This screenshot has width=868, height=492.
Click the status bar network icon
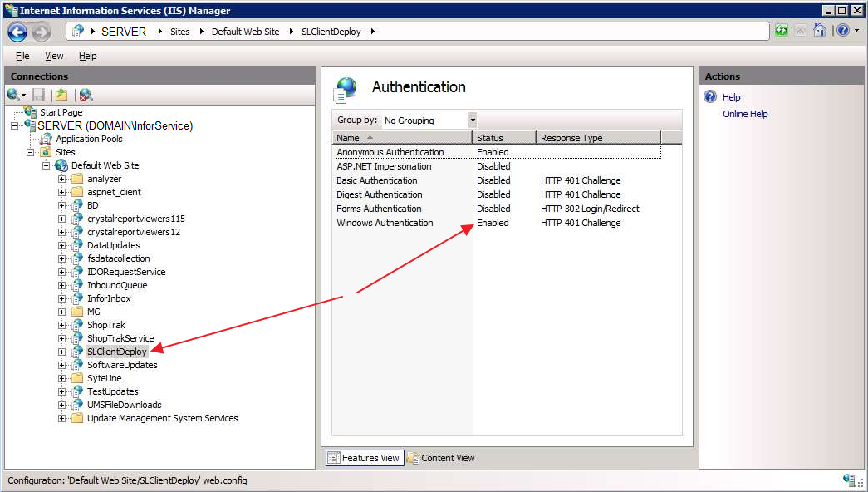coord(850,480)
